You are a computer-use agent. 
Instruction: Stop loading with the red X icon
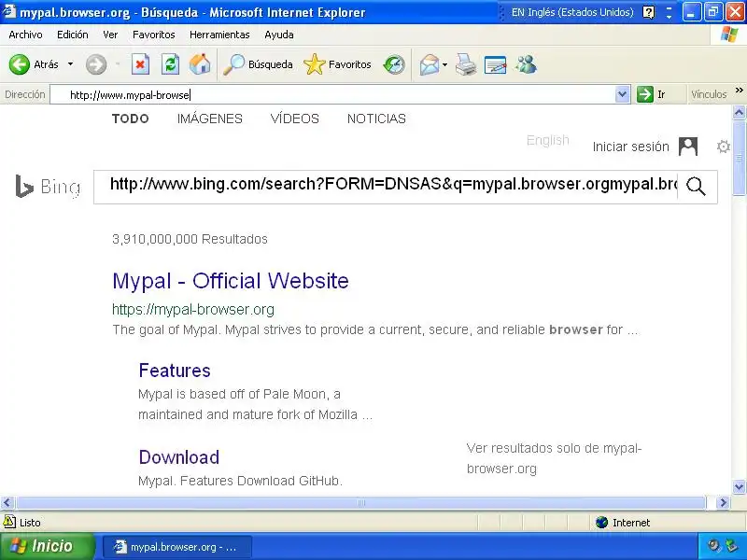tap(141, 64)
